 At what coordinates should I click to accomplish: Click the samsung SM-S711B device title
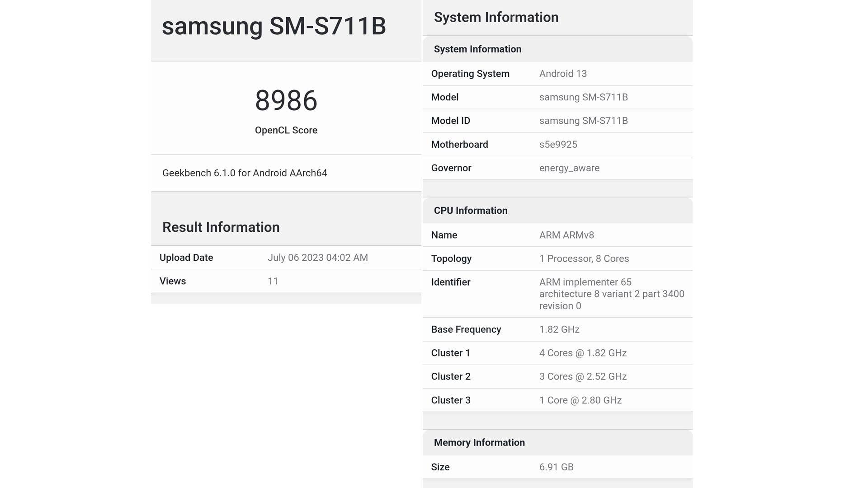point(274,26)
